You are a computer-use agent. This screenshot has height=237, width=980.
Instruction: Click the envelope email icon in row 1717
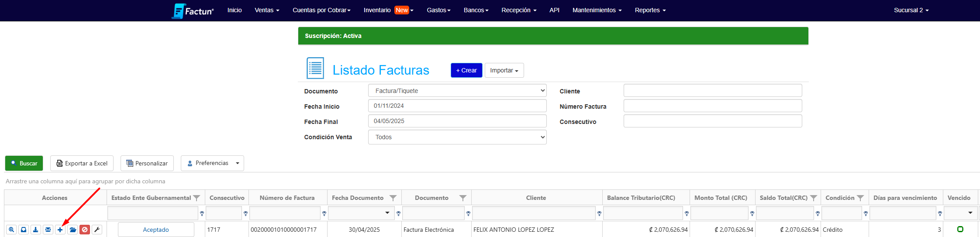[x=48, y=230]
